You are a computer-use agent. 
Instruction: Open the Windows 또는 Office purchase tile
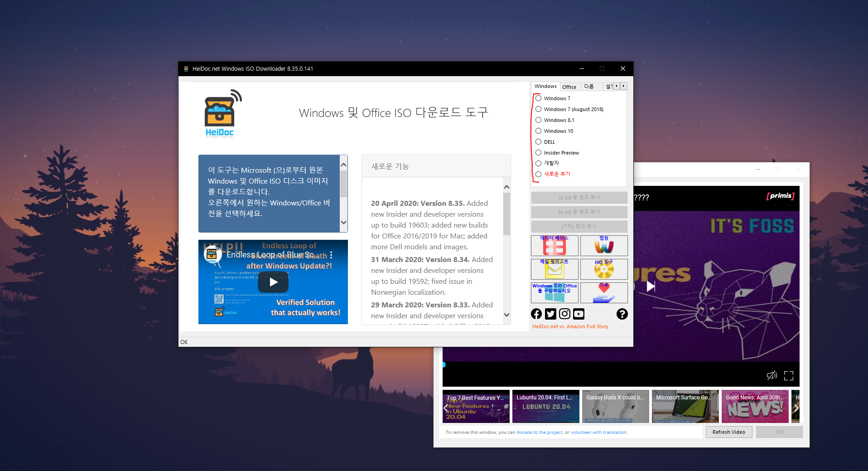click(x=555, y=292)
